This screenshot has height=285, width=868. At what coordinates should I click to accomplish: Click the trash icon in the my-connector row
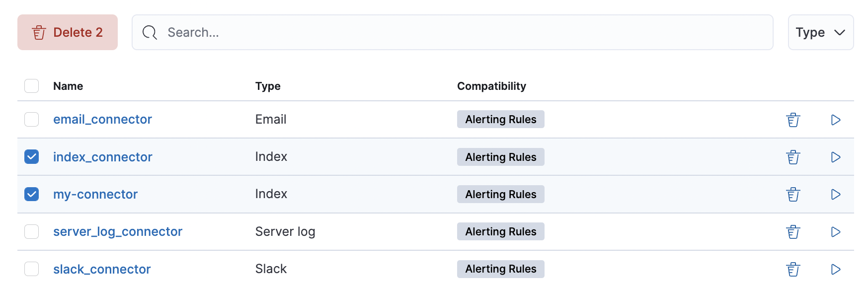pos(793,195)
